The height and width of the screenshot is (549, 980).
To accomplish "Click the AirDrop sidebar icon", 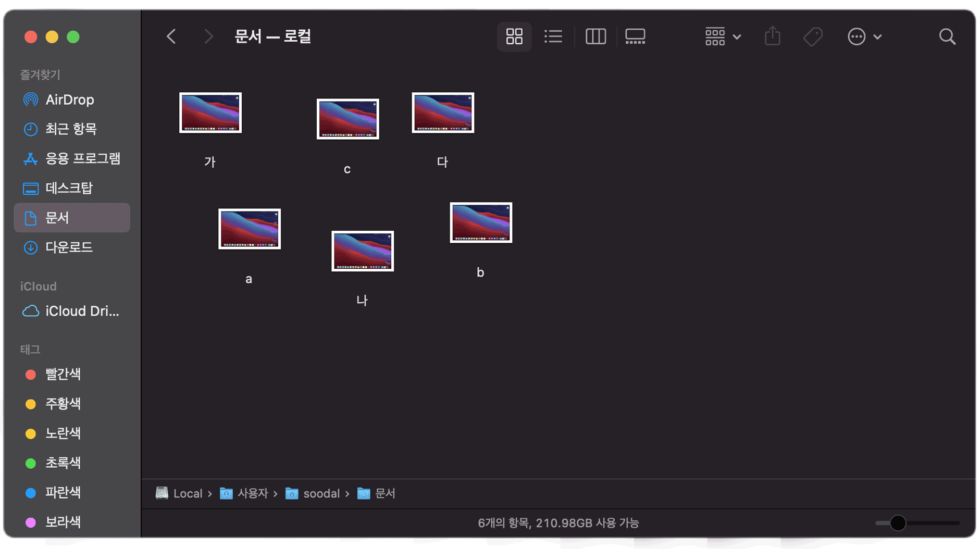I will point(31,99).
